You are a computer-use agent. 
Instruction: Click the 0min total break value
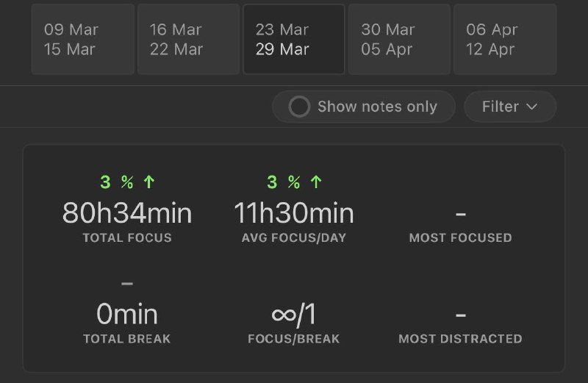[x=127, y=315]
